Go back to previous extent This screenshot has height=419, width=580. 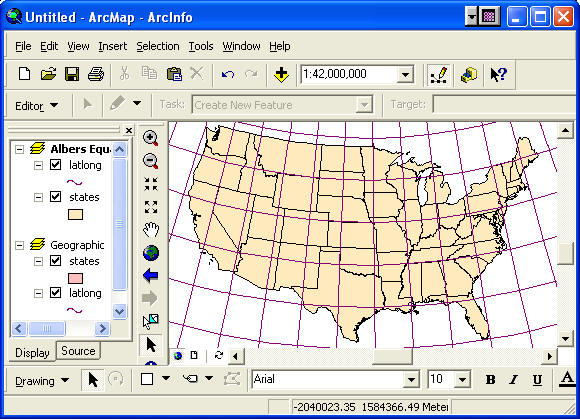pyautogui.click(x=151, y=276)
